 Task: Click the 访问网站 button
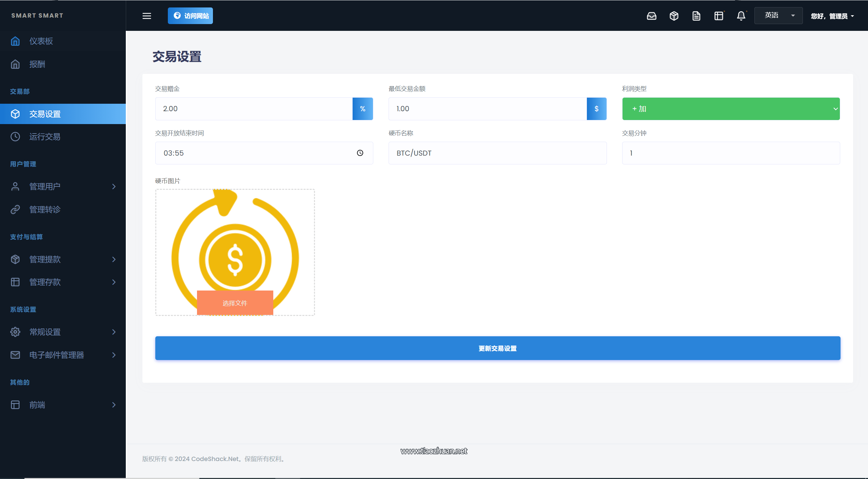pyautogui.click(x=190, y=16)
